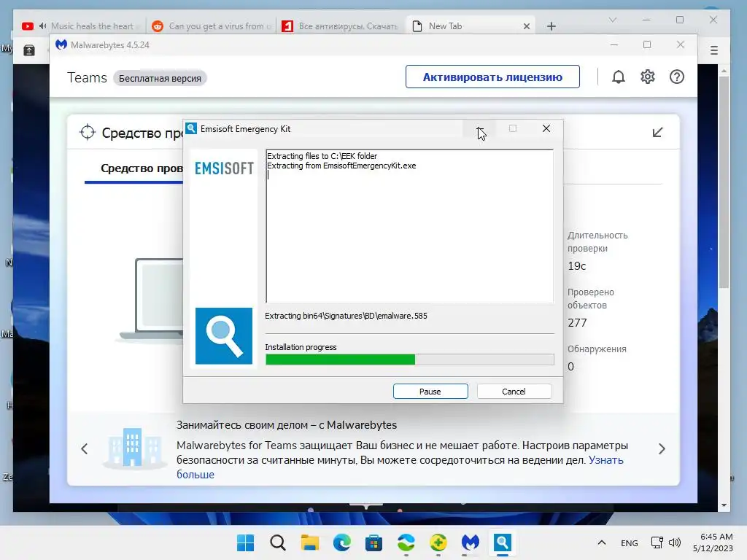Click the installation progress bar
The image size is (747, 560).
pyautogui.click(x=410, y=359)
